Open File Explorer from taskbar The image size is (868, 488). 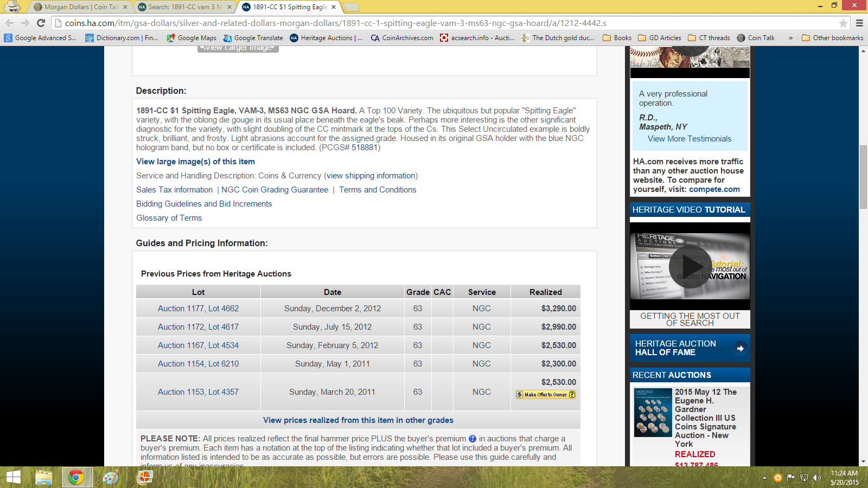click(x=44, y=477)
